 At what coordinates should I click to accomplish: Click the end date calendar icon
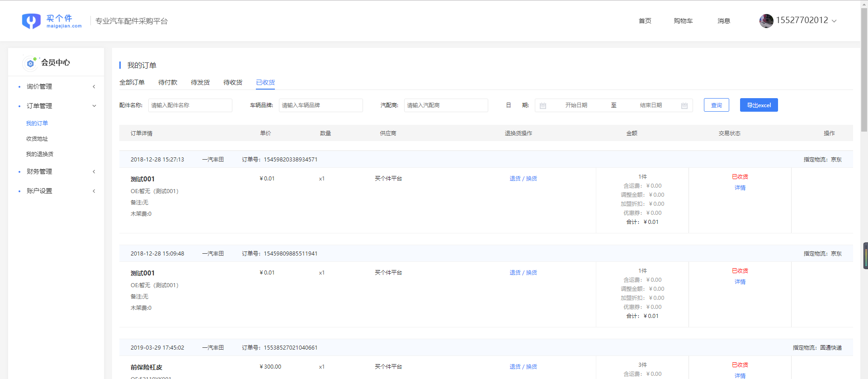point(684,105)
